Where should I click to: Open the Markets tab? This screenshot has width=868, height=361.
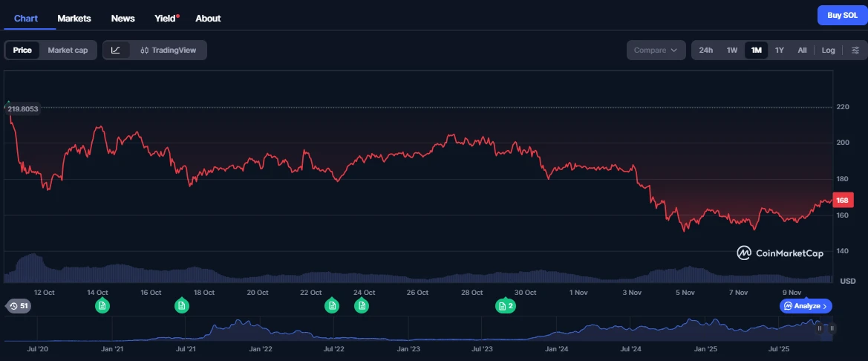[x=74, y=18]
